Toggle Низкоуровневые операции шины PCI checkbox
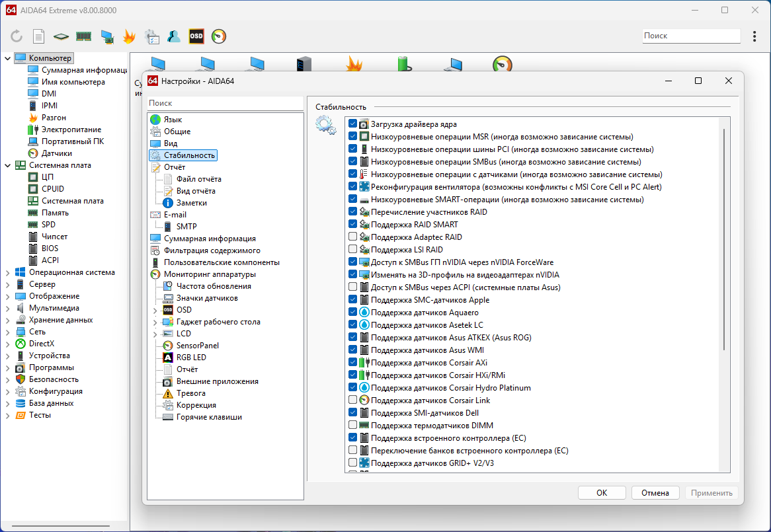 click(352, 149)
